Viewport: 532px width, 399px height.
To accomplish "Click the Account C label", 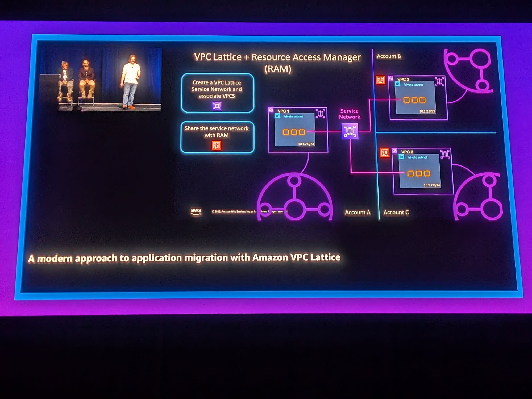I will pyautogui.click(x=396, y=212).
